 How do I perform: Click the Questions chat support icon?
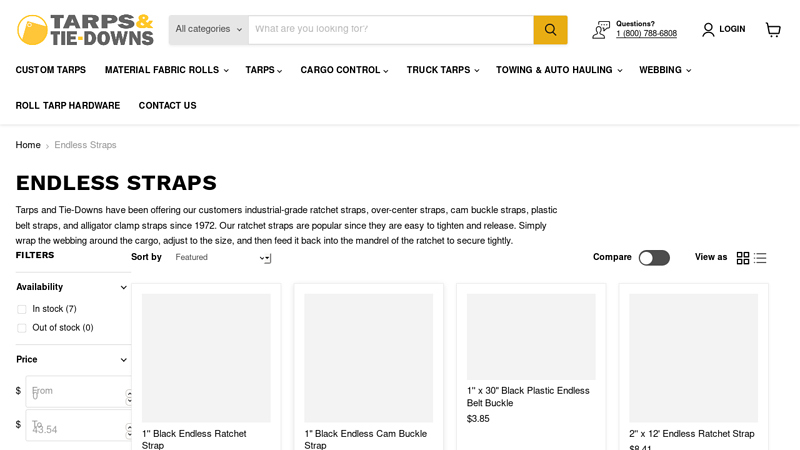tap(600, 30)
